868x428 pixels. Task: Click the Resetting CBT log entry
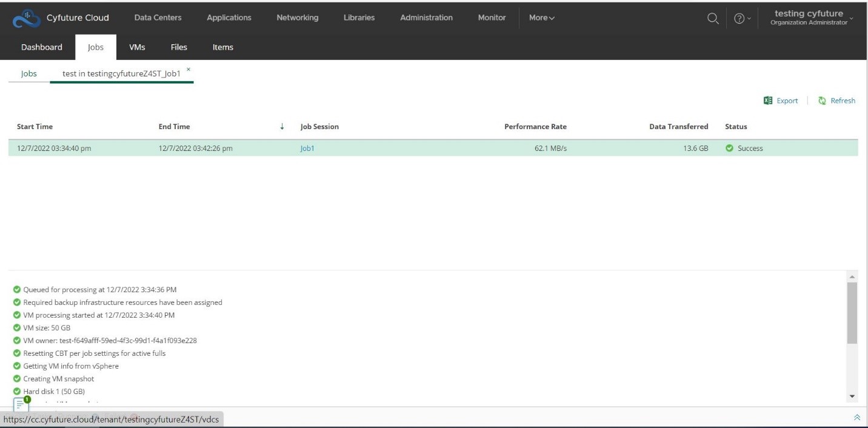(94, 353)
